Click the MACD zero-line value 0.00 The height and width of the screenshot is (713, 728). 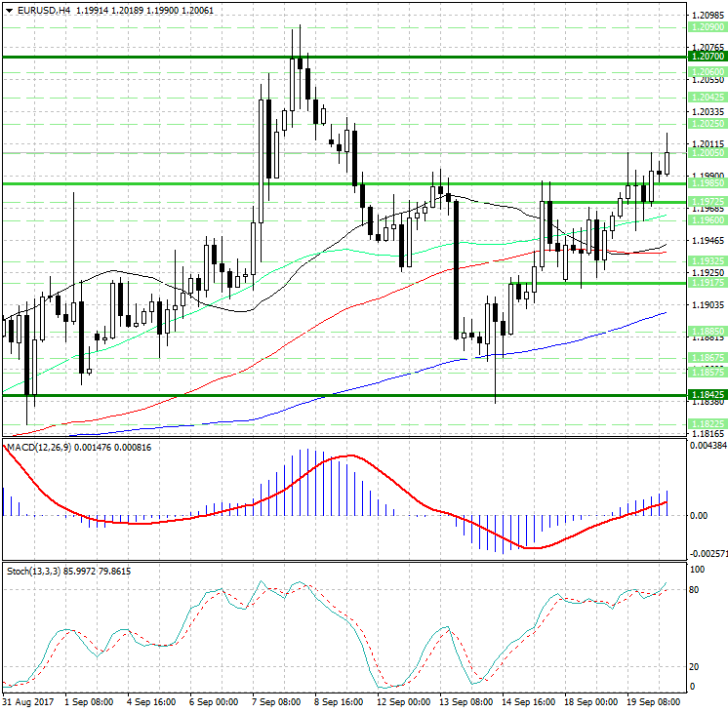[700, 516]
